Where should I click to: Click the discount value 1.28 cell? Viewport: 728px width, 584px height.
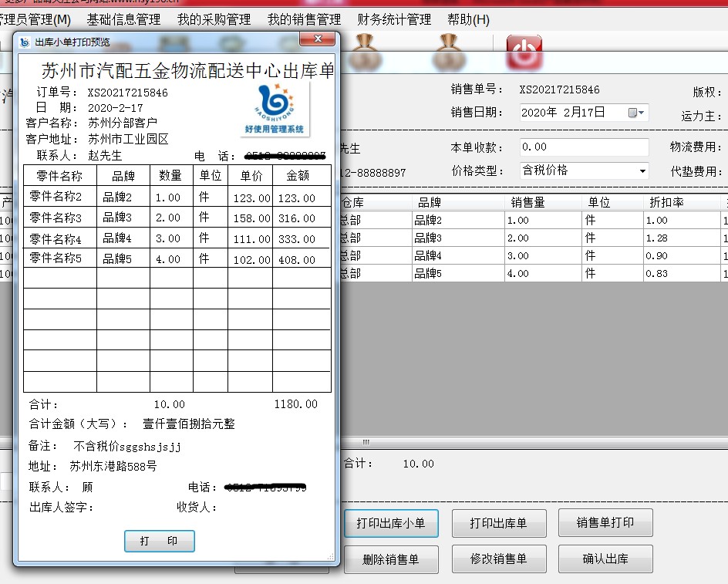point(682,238)
